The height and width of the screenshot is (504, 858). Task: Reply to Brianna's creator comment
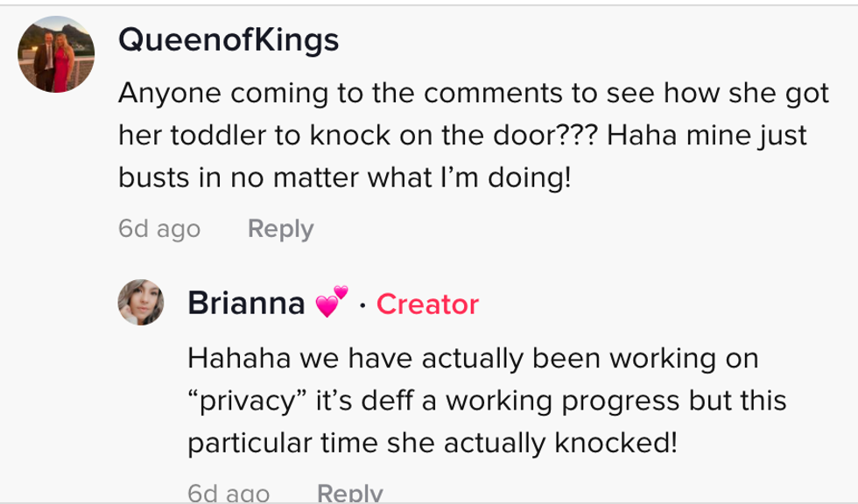350,493
